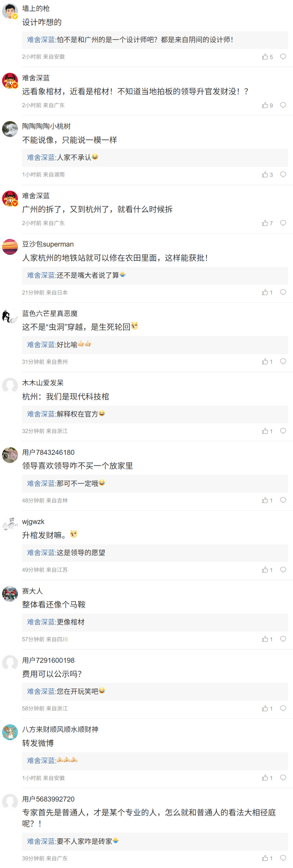
Task: Reply to 蓝色六芒星真恶魔's comment
Action: [x=283, y=361]
